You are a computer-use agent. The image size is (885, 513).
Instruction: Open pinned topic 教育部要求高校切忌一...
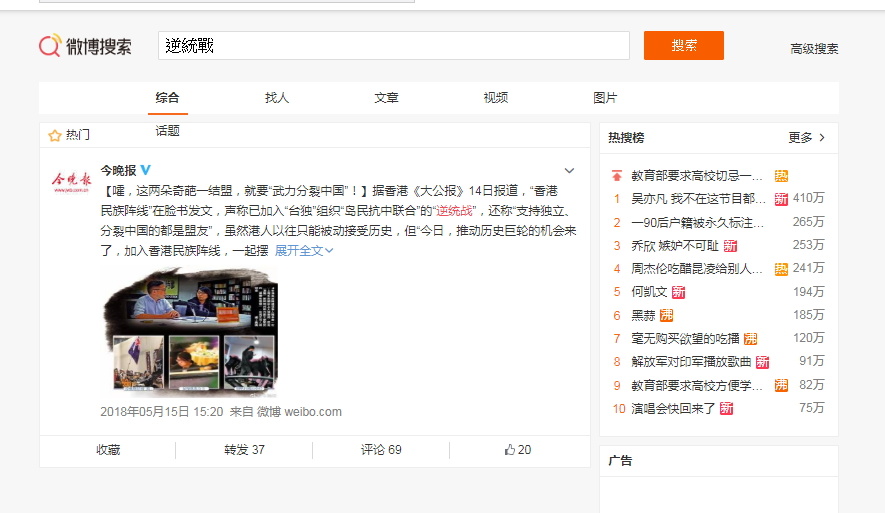pos(697,176)
